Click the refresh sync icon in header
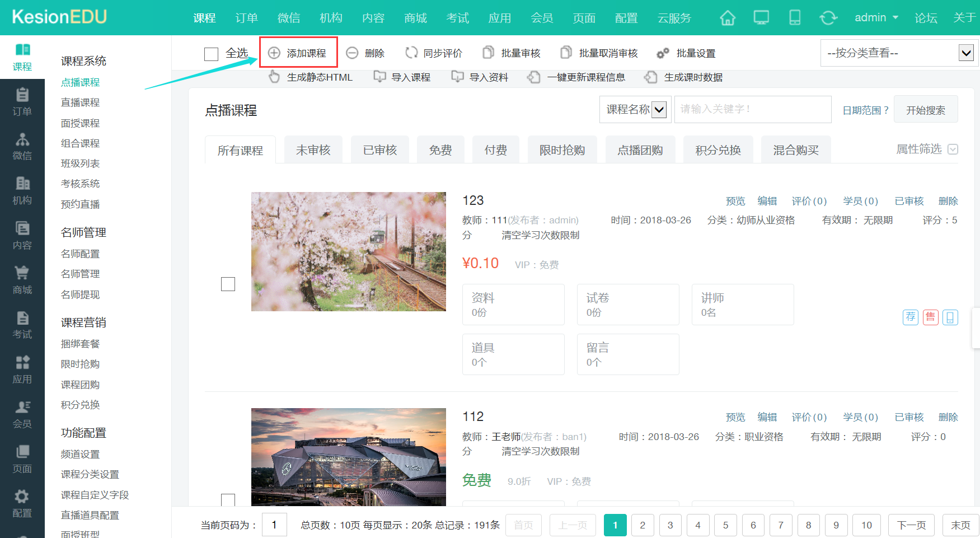 [x=828, y=18]
